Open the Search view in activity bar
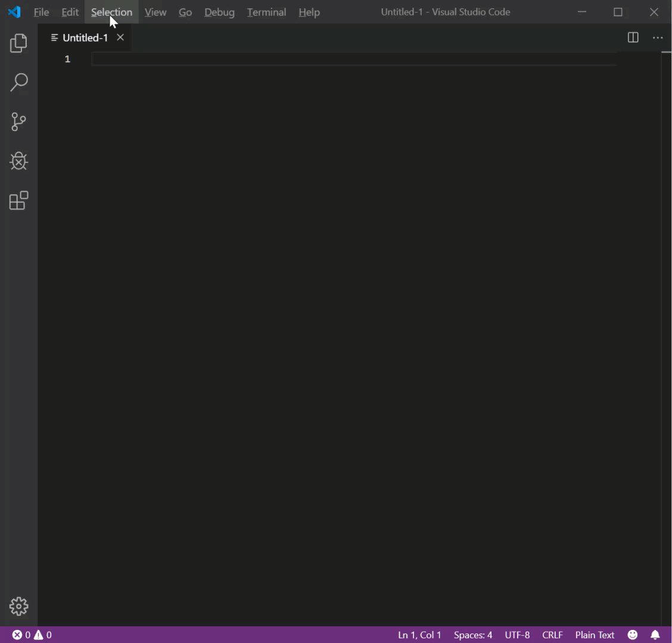 tap(18, 82)
